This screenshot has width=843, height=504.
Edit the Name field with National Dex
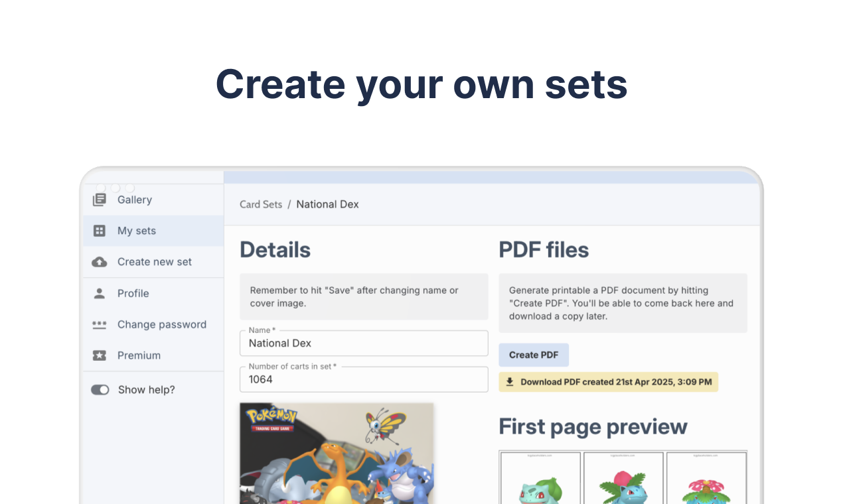click(x=364, y=343)
